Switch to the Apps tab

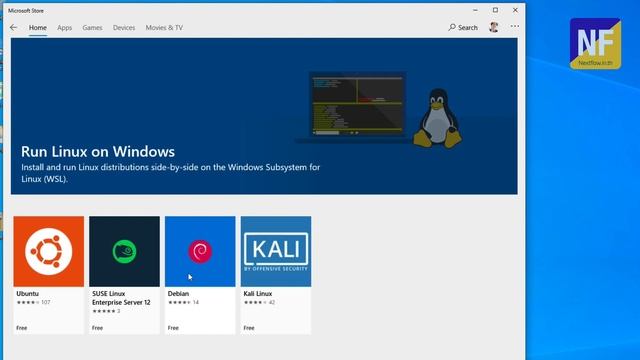point(64,27)
